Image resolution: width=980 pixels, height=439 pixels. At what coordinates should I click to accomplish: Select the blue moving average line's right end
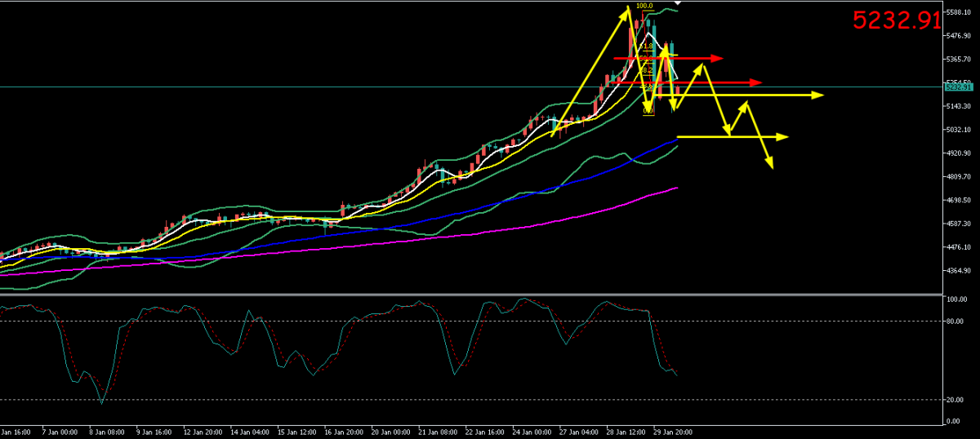coord(676,140)
